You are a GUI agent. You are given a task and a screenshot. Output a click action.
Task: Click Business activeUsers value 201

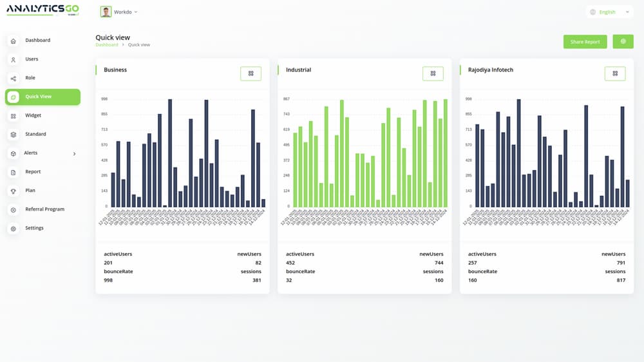tap(108, 263)
